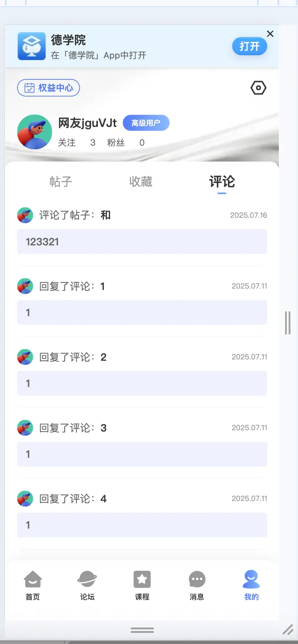Image resolution: width=298 pixels, height=644 pixels.
Task: Switch to the 收藏 tab
Action: click(x=141, y=181)
